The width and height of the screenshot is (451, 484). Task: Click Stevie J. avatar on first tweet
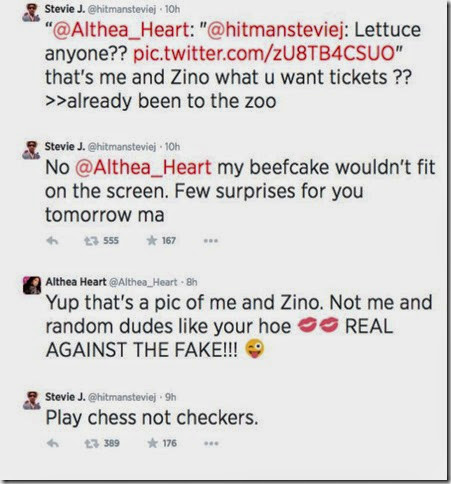pyautogui.click(x=31, y=12)
